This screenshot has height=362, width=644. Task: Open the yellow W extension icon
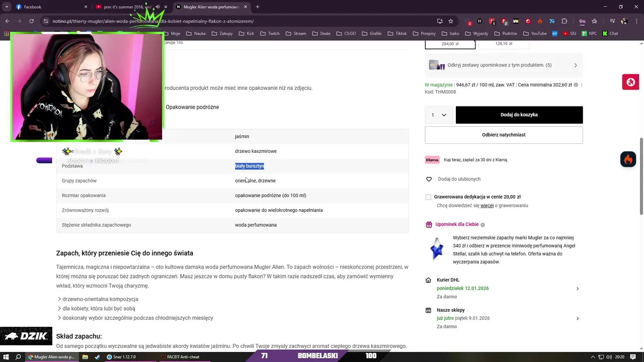tap(516, 21)
